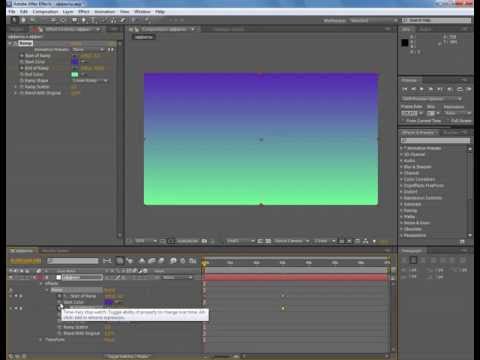
Task: Select the Pen tool
Action: coord(83,20)
